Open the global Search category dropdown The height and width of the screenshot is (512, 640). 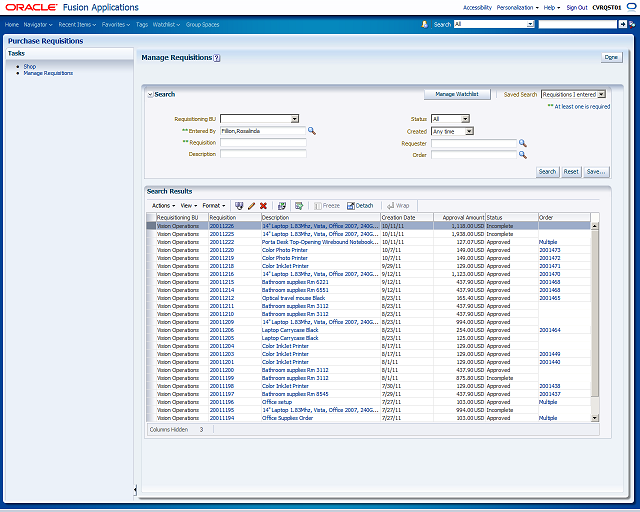coord(530,24)
